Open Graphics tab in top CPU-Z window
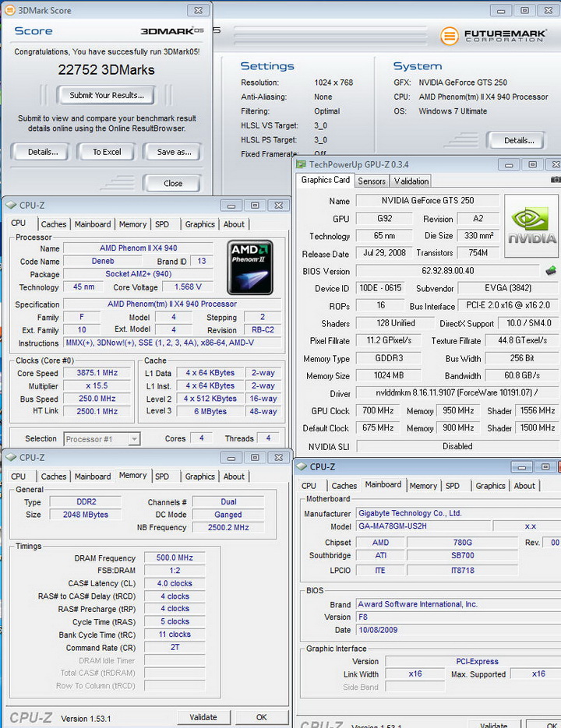Image resolution: width=561 pixels, height=728 pixels. 200,224
